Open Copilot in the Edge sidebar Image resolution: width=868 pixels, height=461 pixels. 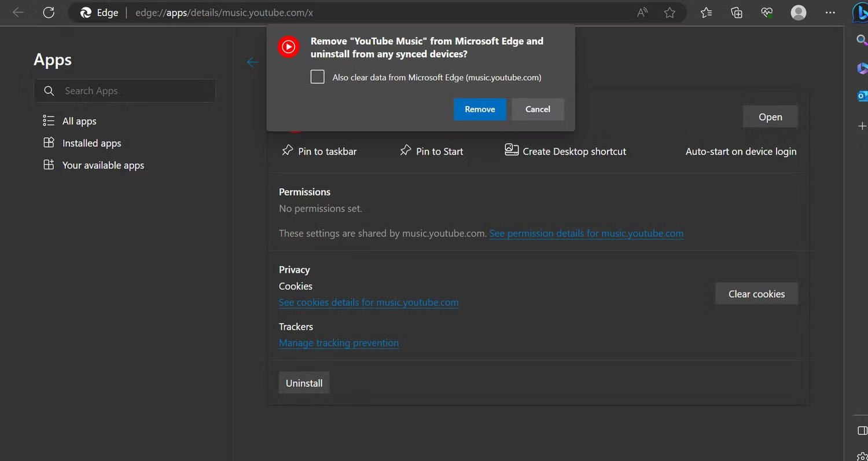[862, 12]
